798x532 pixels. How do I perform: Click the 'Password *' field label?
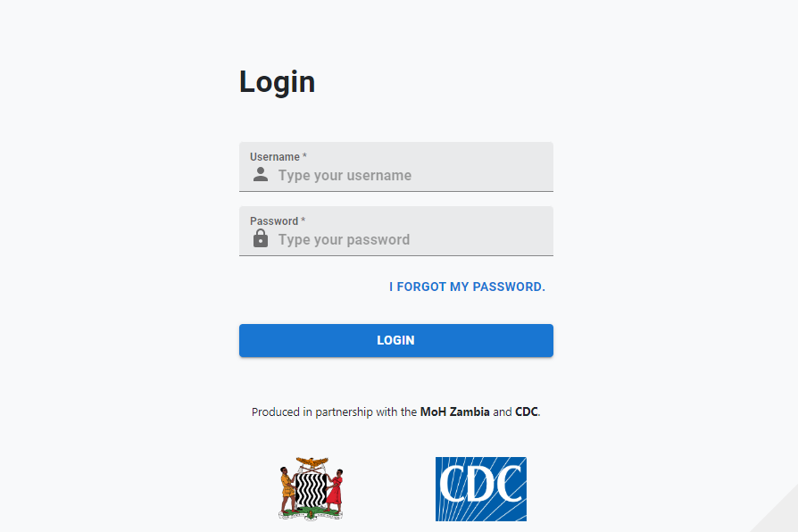278,221
